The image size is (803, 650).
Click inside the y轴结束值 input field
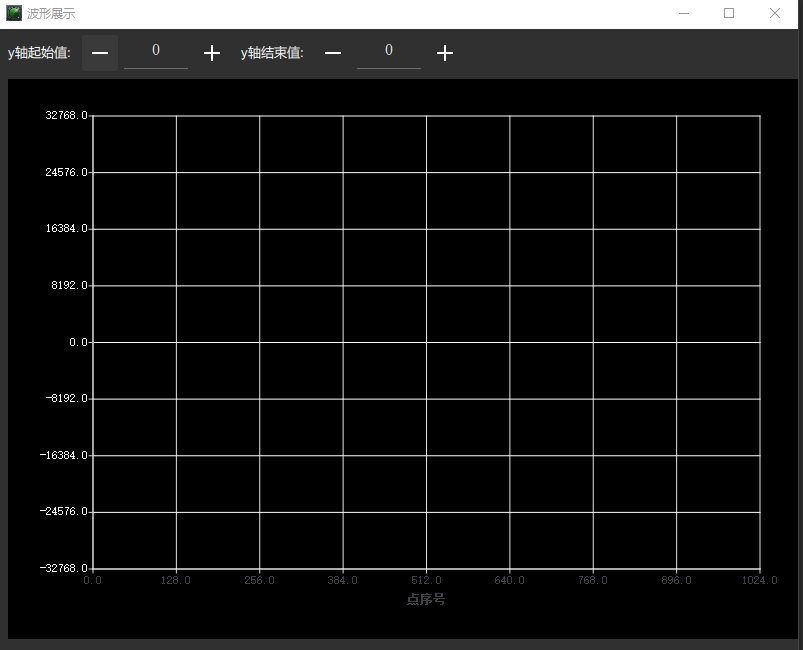click(388, 52)
